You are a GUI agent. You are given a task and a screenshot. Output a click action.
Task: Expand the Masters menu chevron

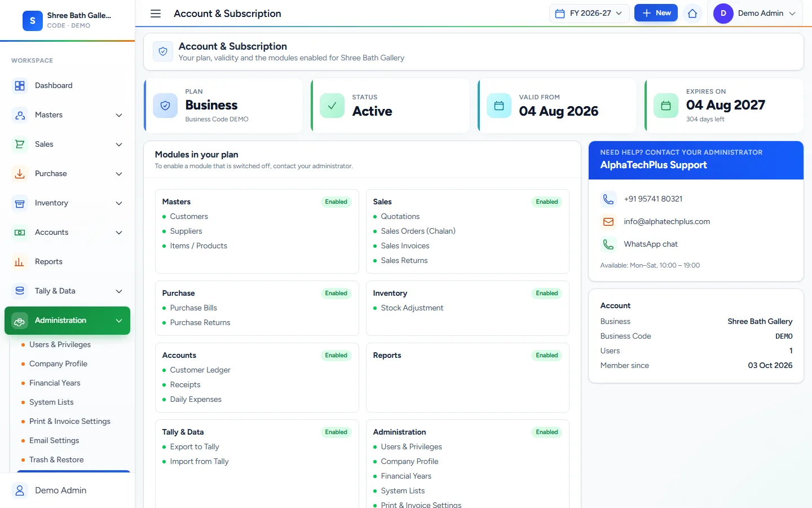click(119, 115)
